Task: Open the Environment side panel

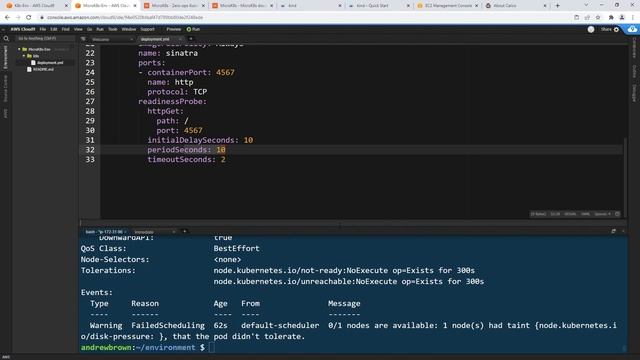Action: coord(6,57)
